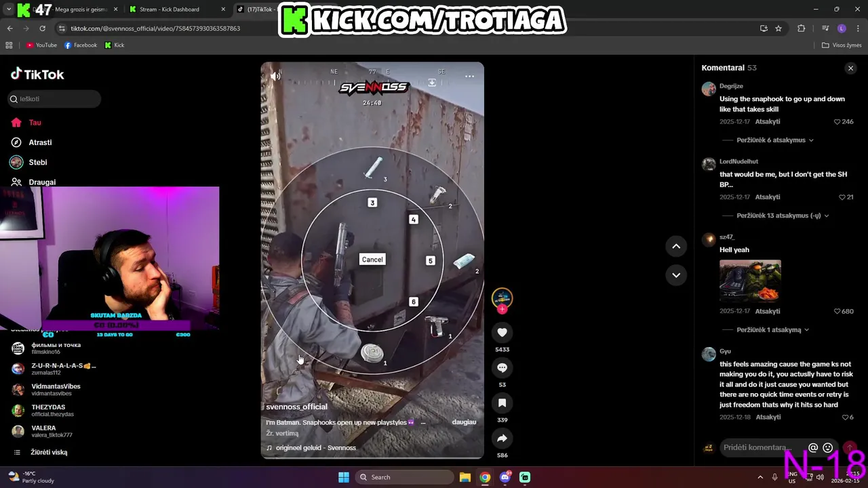The image size is (868, 488).
Task: Toggle the video sound icon
Action: [275, 76]
